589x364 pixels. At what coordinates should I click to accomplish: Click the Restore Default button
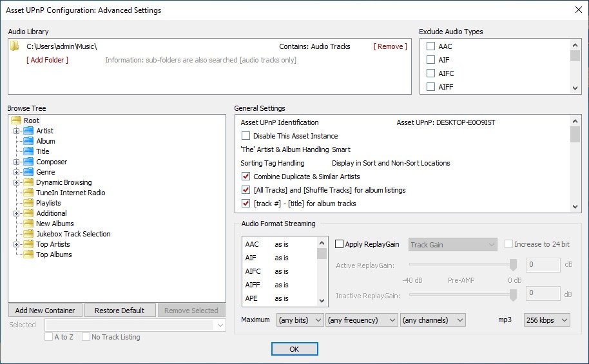pyautogui.click(x=119, y=311)
